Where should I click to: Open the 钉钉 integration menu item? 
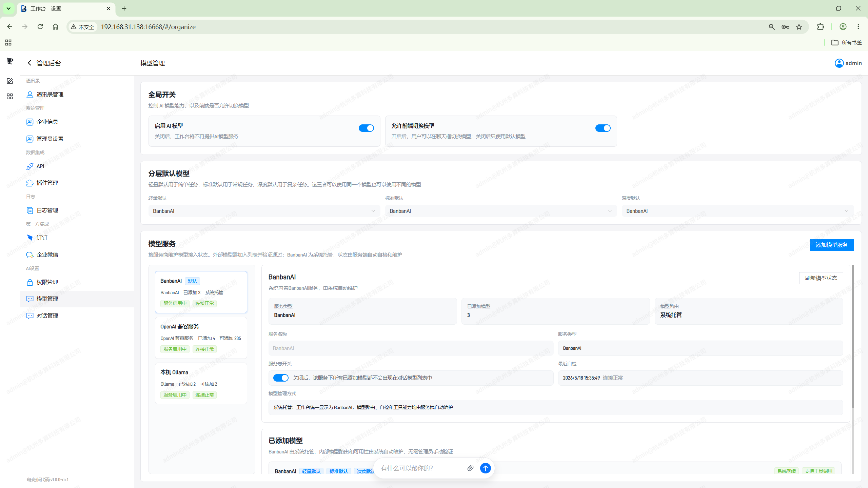(77, 238)
